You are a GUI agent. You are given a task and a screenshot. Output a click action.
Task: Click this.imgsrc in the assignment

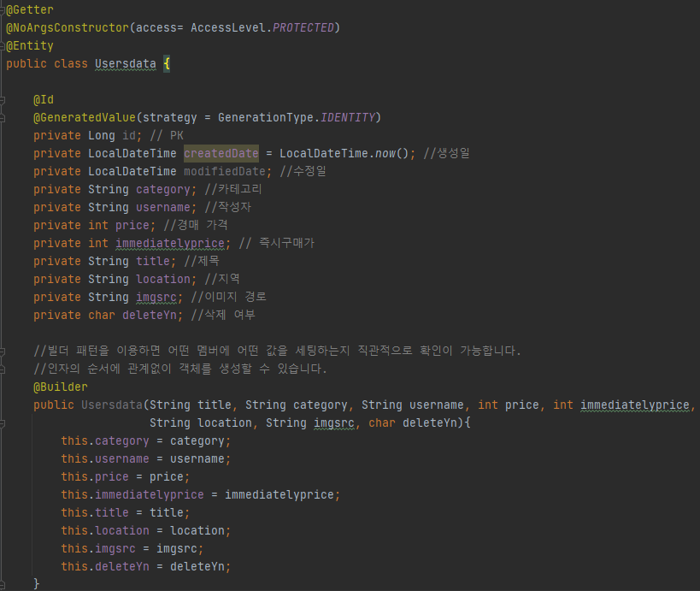(x=98, y=548)
